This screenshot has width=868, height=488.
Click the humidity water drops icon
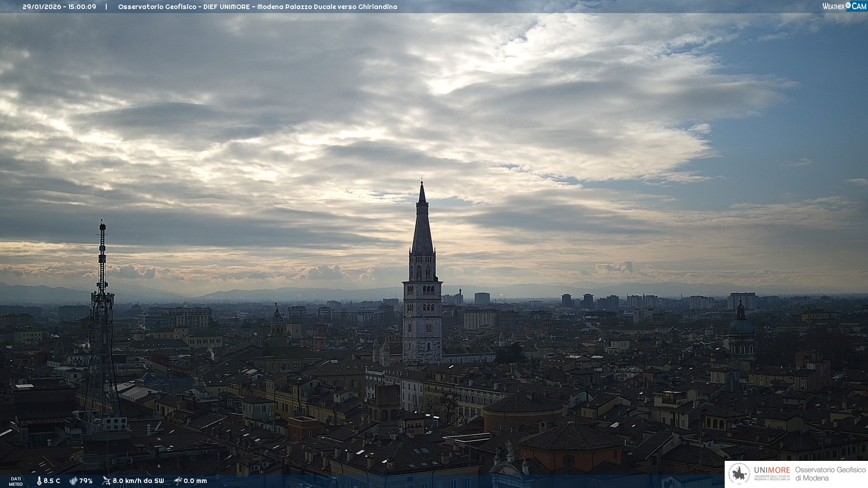tap(73, 481)
